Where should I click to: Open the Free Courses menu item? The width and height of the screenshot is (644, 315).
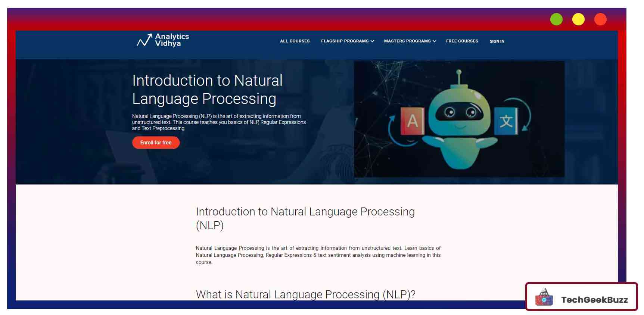pyautogui.click(x=462, y=41)
